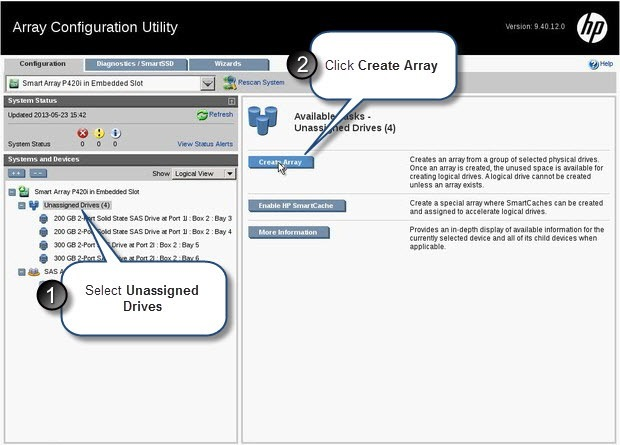The image size is (620, 445).
Task: Expand all tree nodes with ++ button
Action: 17,173
